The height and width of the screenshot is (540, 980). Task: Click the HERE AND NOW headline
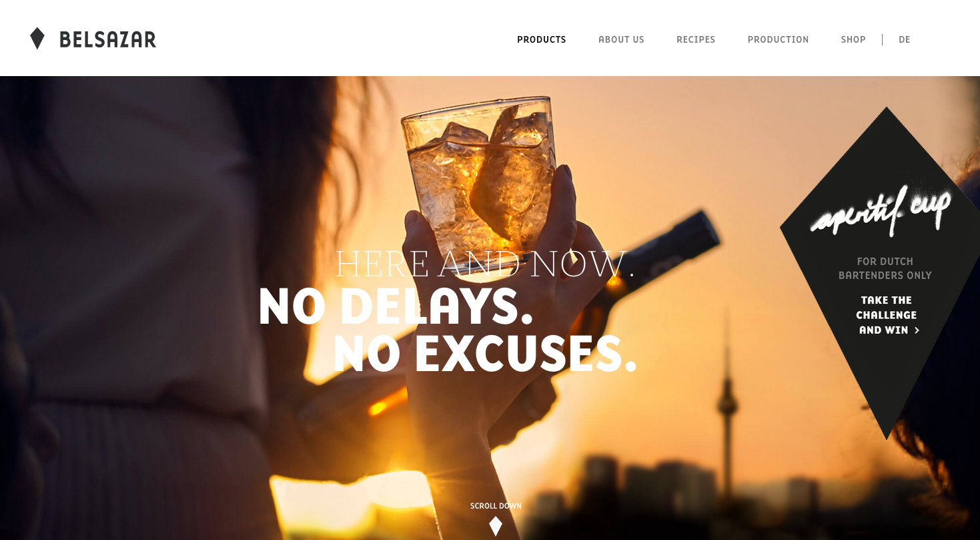(x=484, y=264)
